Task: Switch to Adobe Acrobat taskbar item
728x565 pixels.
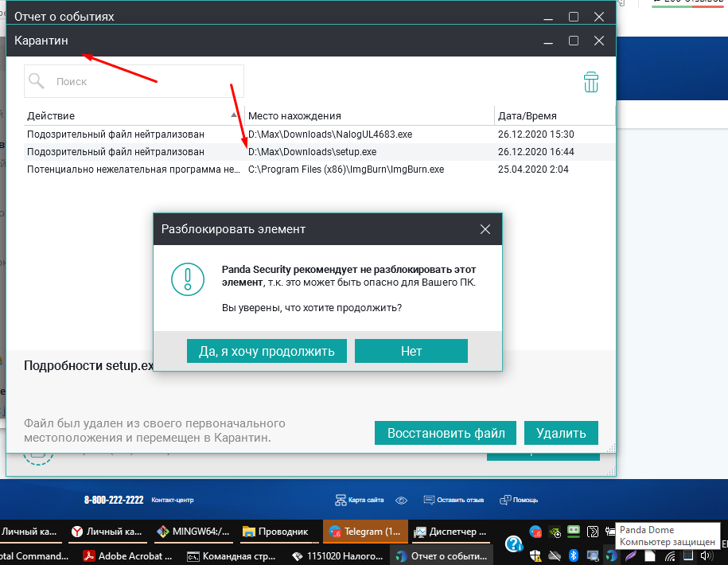Action: click(x=127, y=555)
